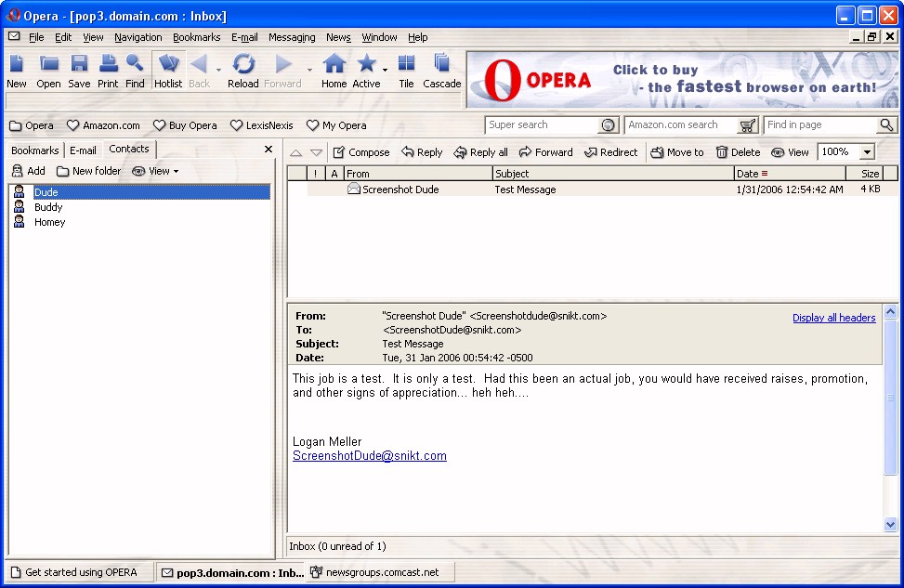Expand the contacts View dropdown
The height and width of the screenshot is (588, 904).
tap(156, 171)
